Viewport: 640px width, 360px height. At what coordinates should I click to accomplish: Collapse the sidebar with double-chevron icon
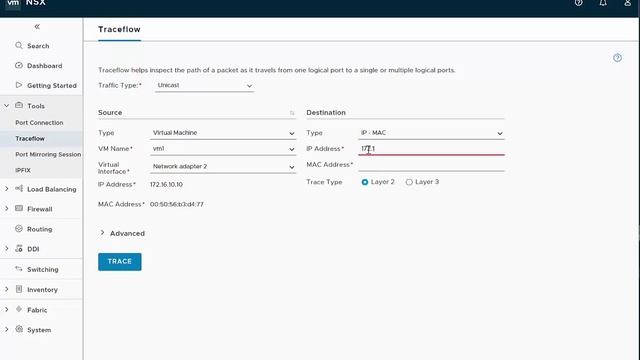click(37, 27)
